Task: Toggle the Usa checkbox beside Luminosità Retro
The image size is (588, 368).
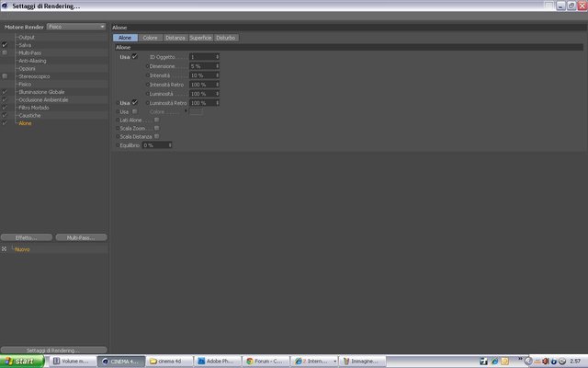Action: (x=135, y=102)
